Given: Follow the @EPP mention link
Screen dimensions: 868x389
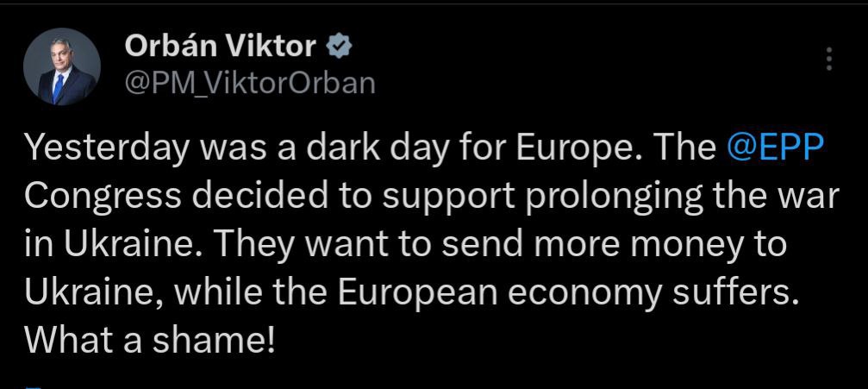Looking at the screenshot, I should [777, 148].
